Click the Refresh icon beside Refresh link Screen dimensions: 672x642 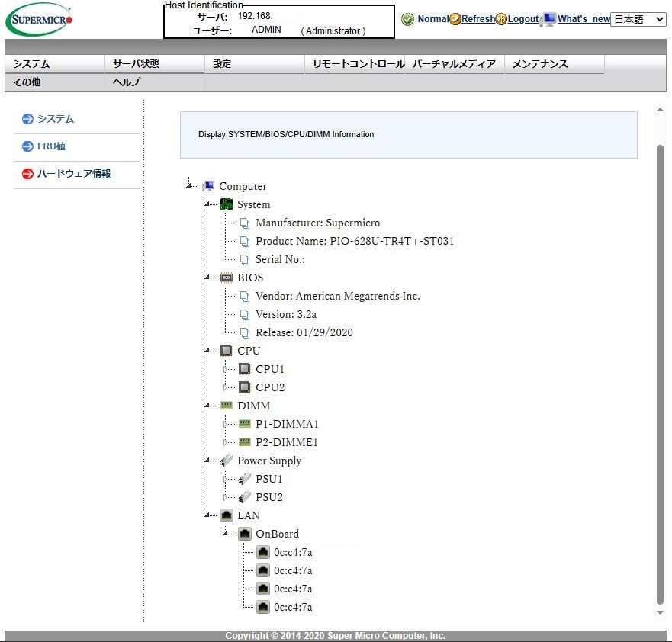[455, 19]
